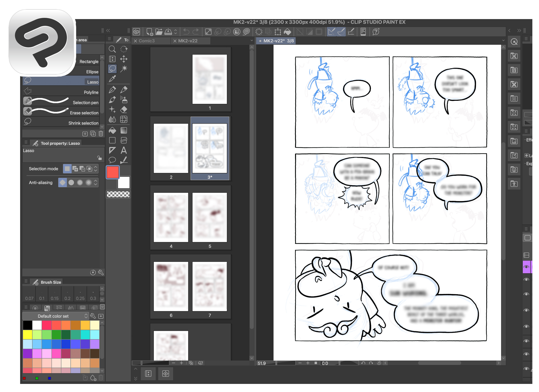Click the red main color swatch
The width and height of the screenshot is (539, 392).
pyautogui.click(x=113, y=172)
